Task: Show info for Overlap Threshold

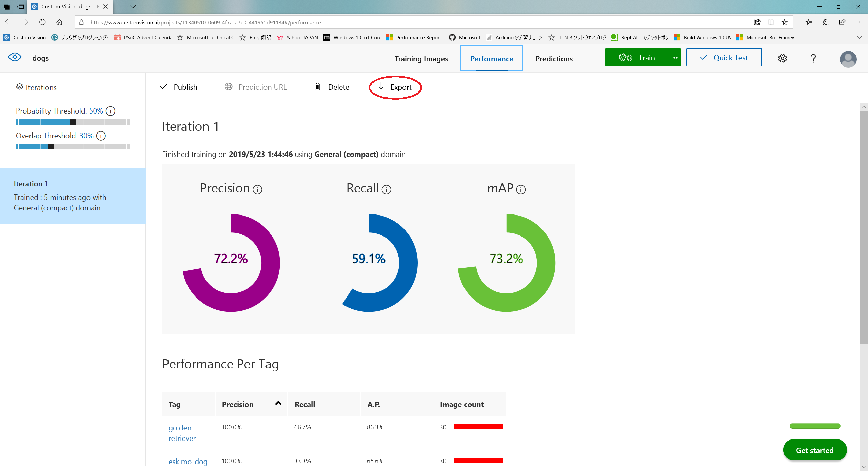Action: tap(101, 136)
